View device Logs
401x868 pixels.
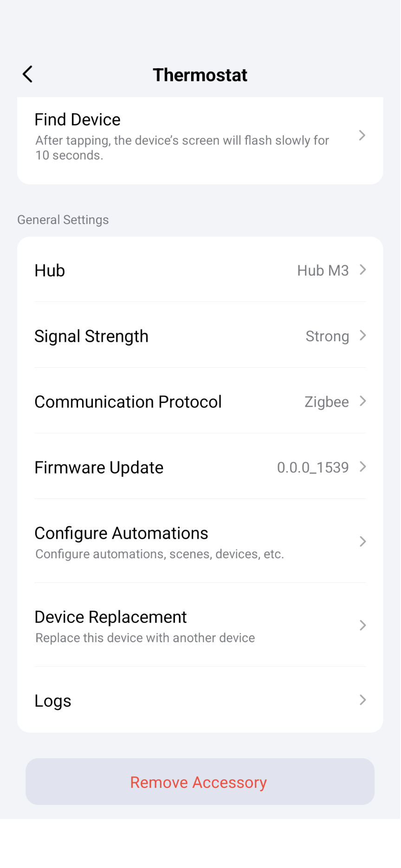pyautogui.click(x=53, y=701)
